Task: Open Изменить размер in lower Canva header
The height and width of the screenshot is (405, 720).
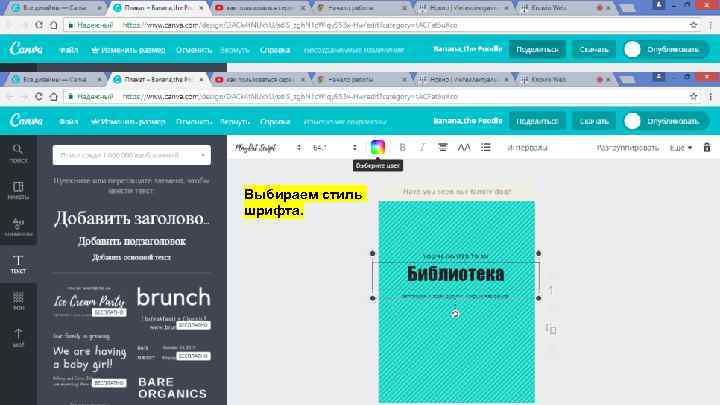Action: [x=128, y=122]
